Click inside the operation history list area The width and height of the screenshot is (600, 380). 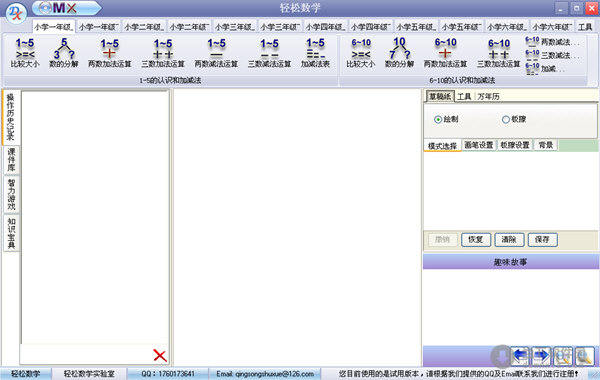pyautogui.click(x=95, y=217)
